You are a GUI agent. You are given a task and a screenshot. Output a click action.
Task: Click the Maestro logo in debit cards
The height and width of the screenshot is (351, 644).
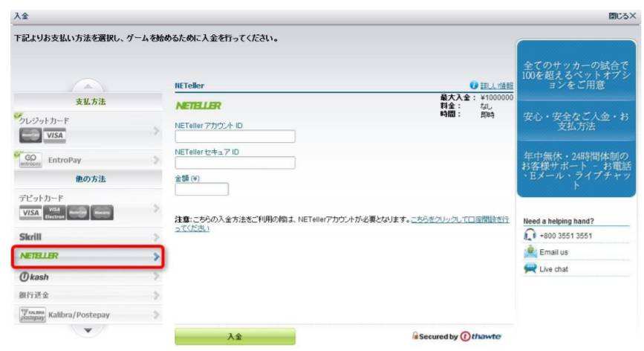102,213
